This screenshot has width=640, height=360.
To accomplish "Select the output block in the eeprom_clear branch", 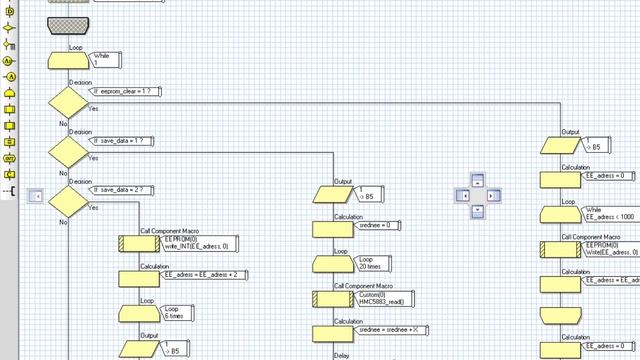I will (x=560, y=145).
